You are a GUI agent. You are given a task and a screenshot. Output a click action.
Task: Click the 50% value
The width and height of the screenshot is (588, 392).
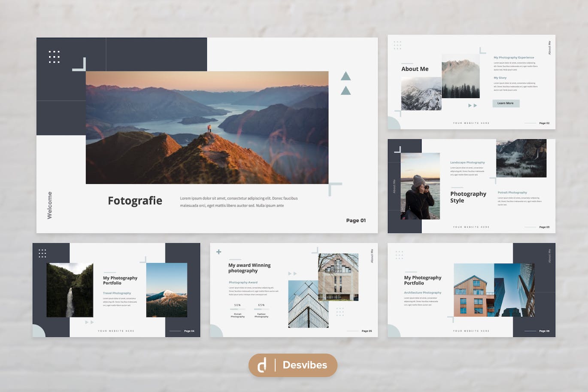(237, 305)
